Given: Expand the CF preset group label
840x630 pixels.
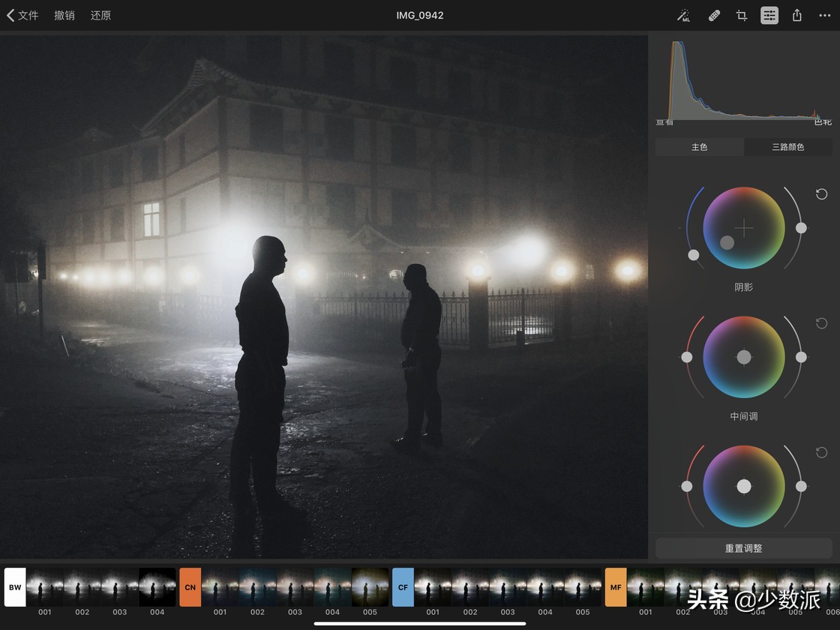Looking at the screenshot, I should [403, 587].
